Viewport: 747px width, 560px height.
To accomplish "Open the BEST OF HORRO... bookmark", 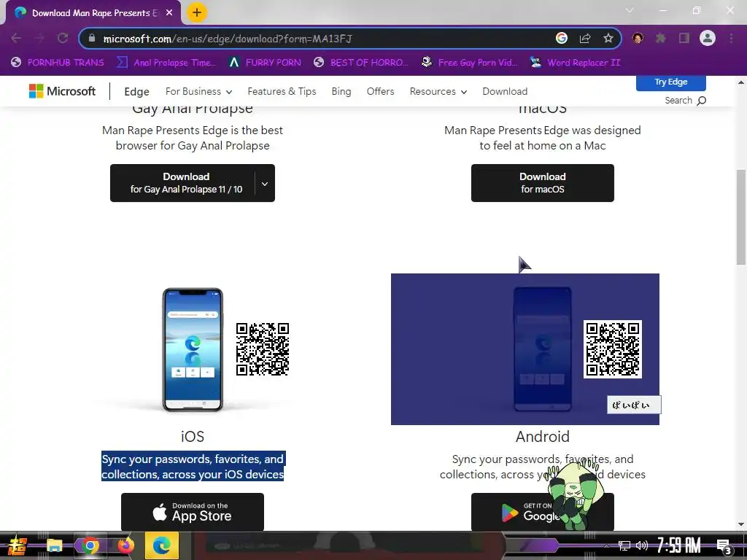I will 360,63.
